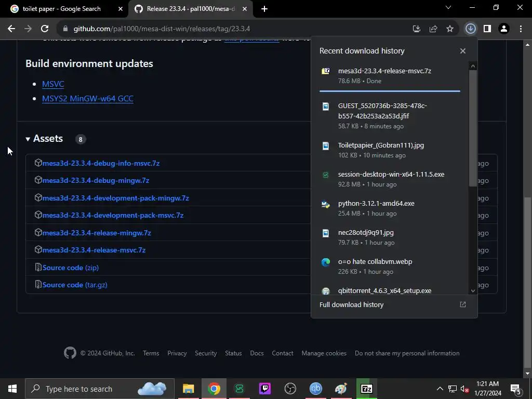Open the Windows Start menu
532x399 pixels.
pos(12,389)
